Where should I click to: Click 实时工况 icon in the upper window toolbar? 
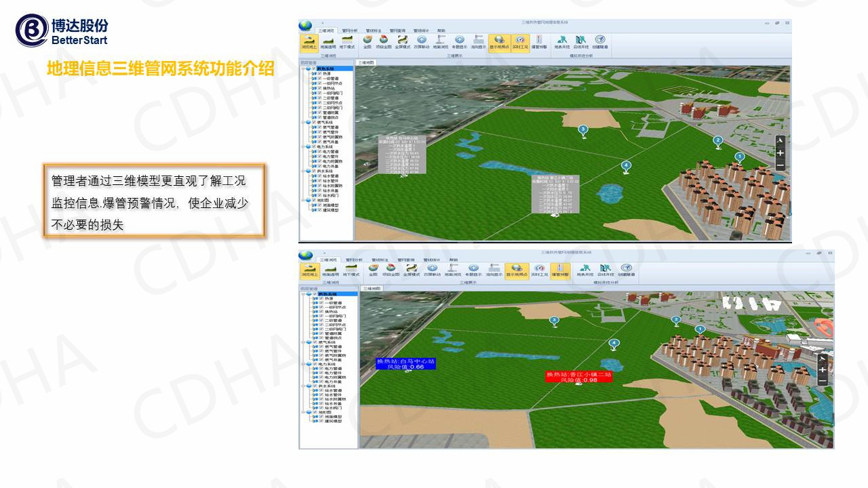(x=519, y=42)
